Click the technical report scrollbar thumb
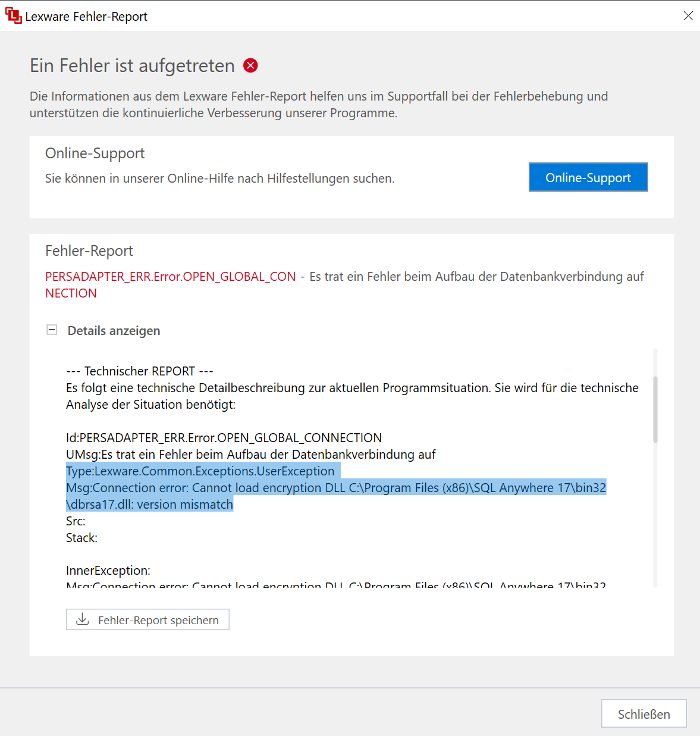 (655, 409)
